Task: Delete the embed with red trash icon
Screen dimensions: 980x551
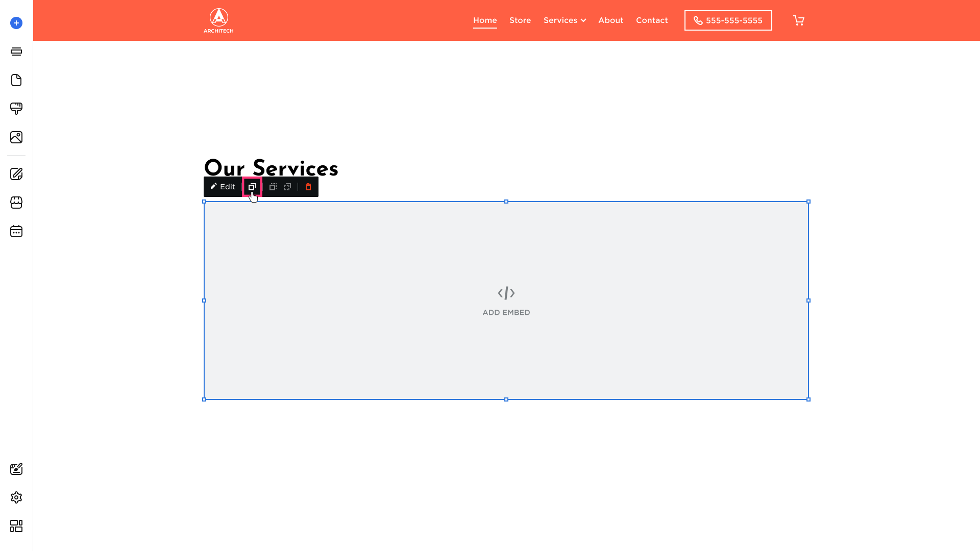Action: point(308,187)
